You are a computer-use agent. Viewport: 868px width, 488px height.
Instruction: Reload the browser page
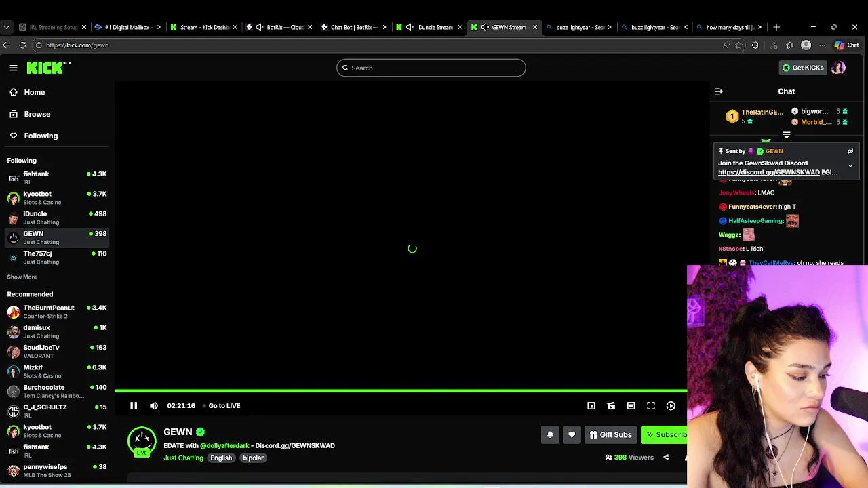(x=22, y=45)
